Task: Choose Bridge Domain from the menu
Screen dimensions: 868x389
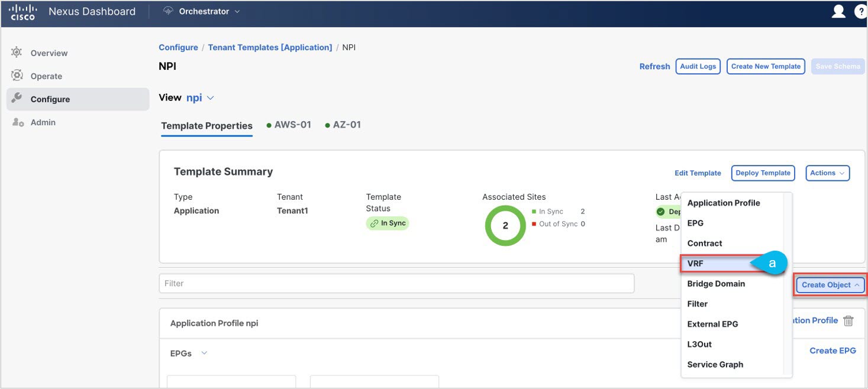Action: pyautogui.click(x=716, y=284)
